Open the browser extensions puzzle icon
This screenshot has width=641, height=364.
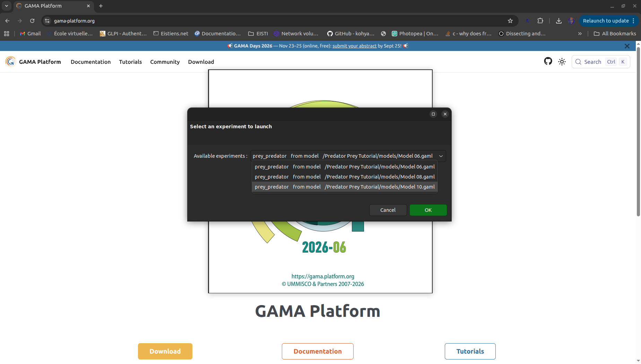[x=540, y=21]
